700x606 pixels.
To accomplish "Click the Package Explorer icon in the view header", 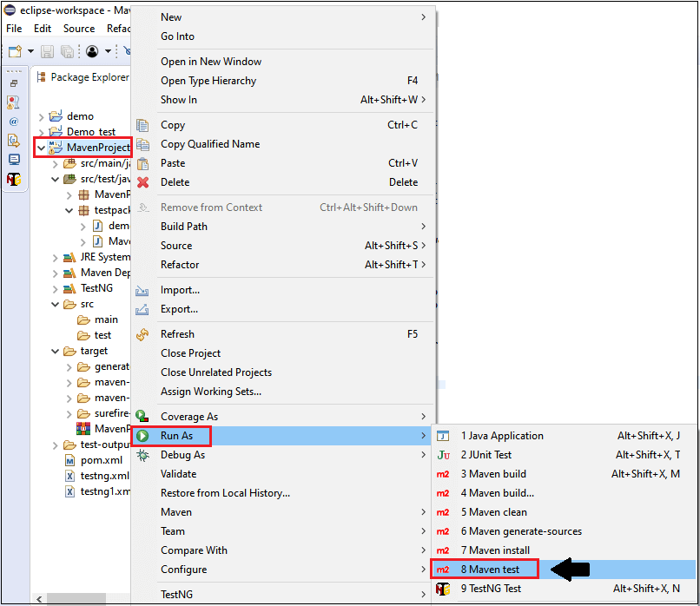I will [x=41, y=77].
